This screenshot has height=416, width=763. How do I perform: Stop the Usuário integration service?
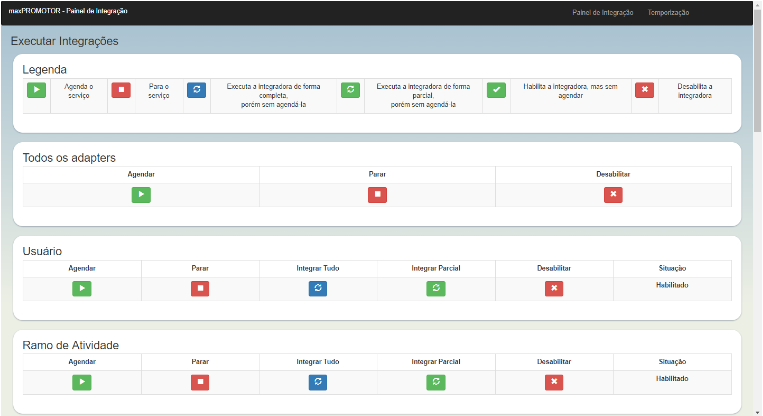click(x=200, y=289)
